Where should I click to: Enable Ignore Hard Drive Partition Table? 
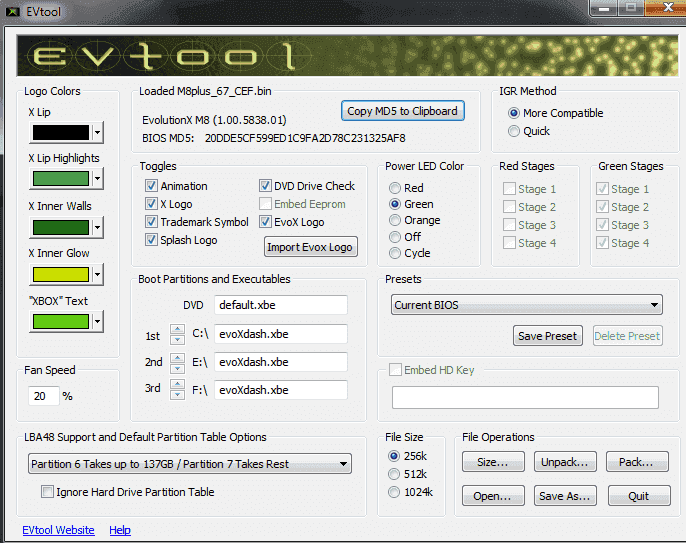(47, 492)
